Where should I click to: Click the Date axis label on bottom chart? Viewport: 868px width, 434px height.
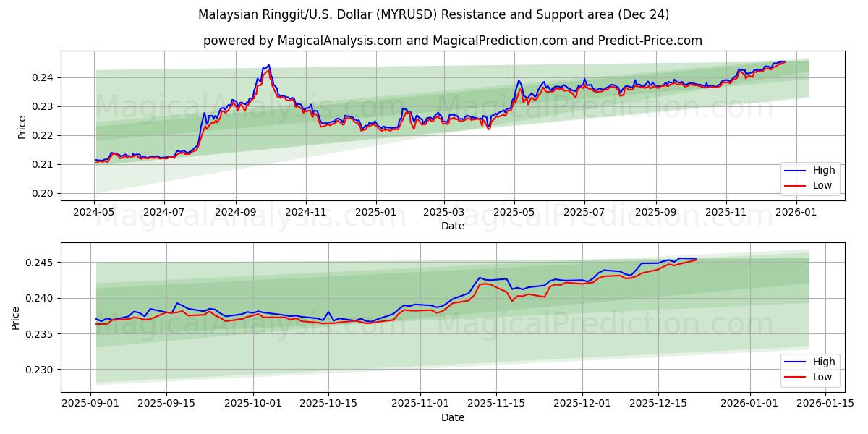tap(454, 417)
